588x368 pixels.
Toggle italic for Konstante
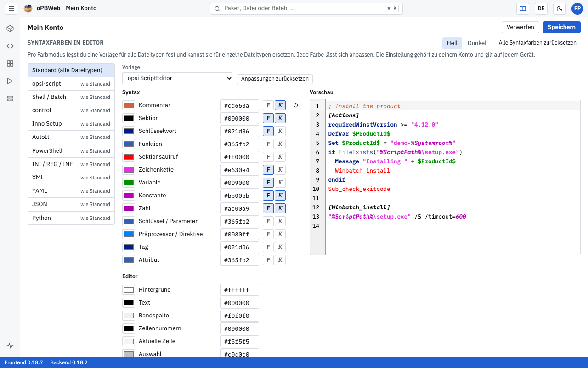click(280, 195)
